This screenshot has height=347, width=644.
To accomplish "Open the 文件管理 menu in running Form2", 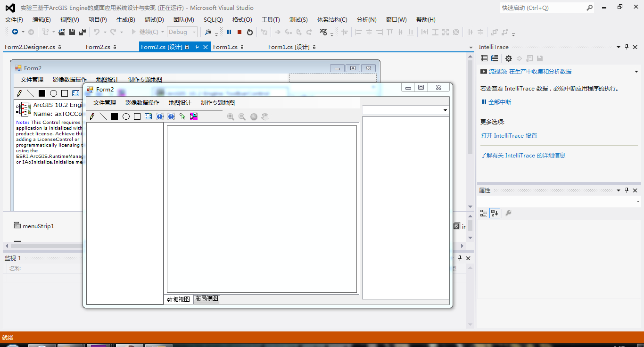I will tap(104, 103).
